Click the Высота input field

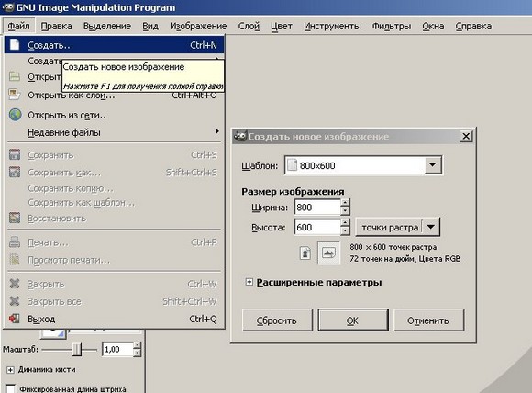(317, 227)
